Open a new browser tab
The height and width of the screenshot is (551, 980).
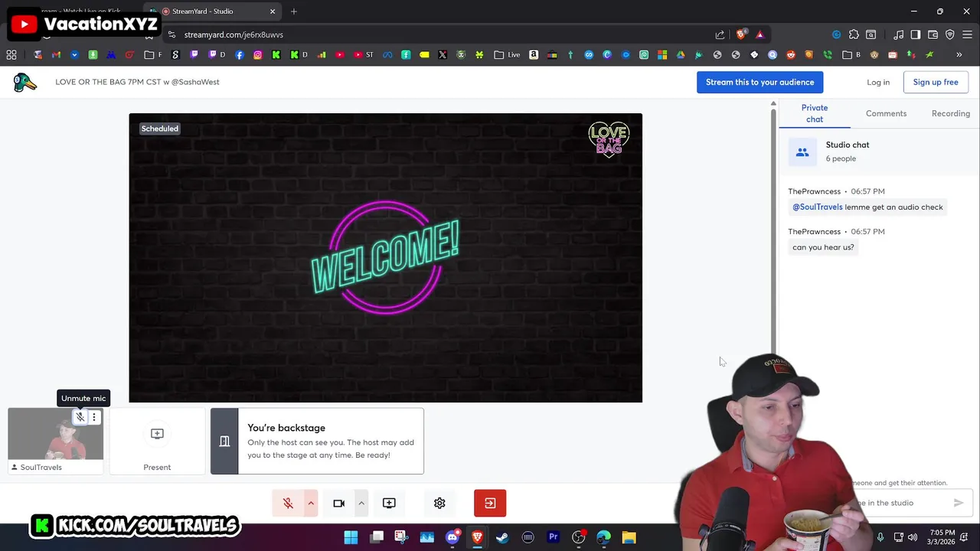click(x=294, y=11)
